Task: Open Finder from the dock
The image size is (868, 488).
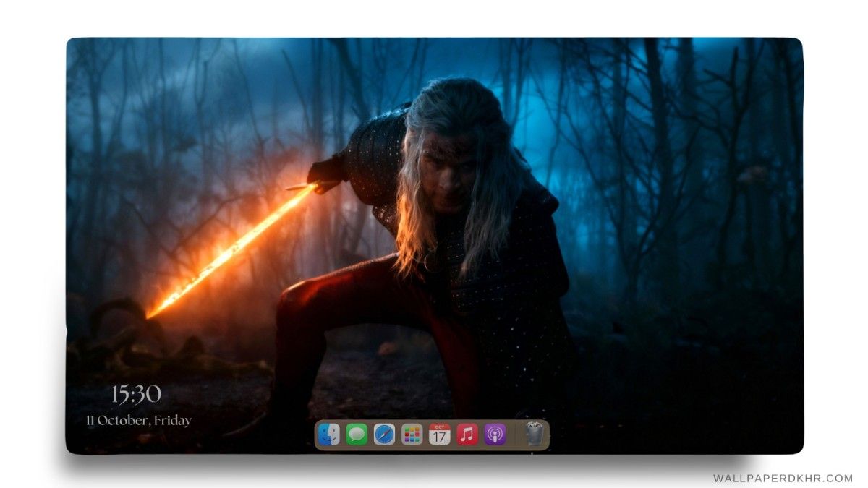Action: click(329, 435)
